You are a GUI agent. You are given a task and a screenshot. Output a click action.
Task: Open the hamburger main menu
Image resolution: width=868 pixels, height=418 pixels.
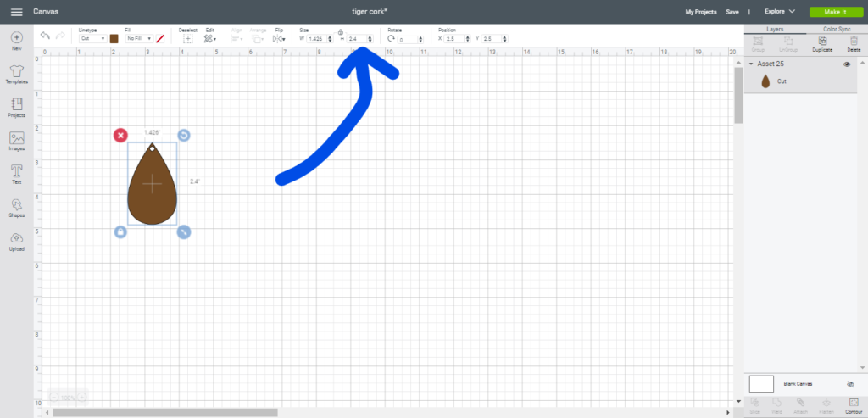pos(16,12)
